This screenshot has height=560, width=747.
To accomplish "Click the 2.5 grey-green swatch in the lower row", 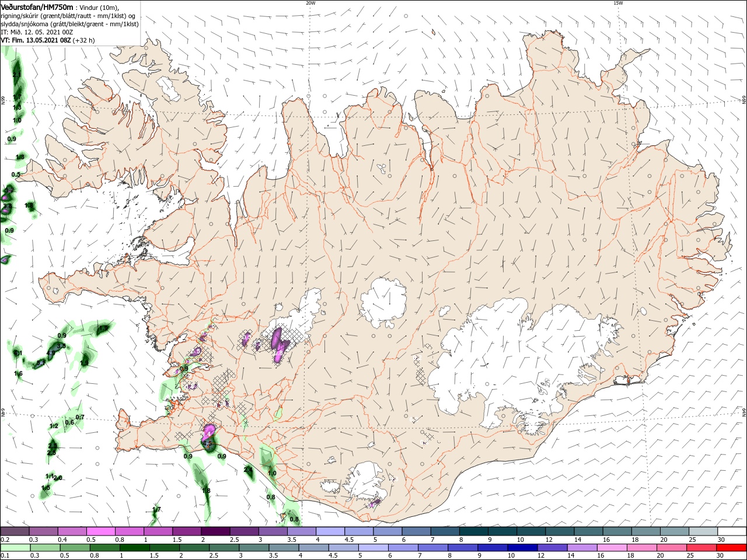I will (x=224, y=548).
